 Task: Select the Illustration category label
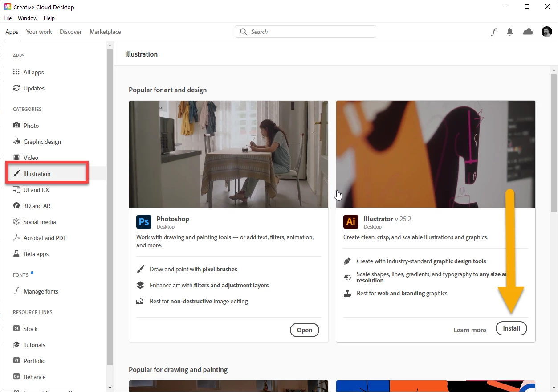point(37,174)
